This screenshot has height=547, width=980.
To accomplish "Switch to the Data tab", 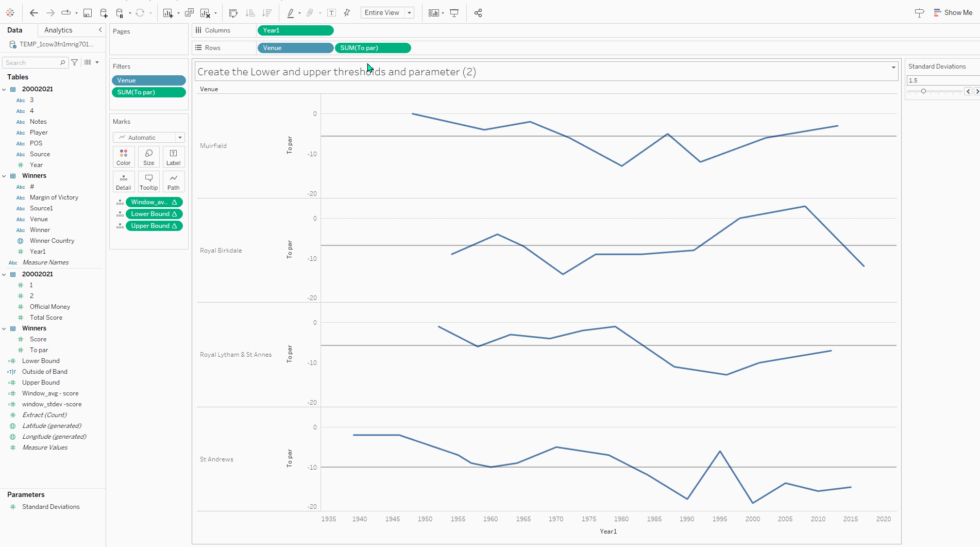I will pyautogui.click(x=15, y=30).
